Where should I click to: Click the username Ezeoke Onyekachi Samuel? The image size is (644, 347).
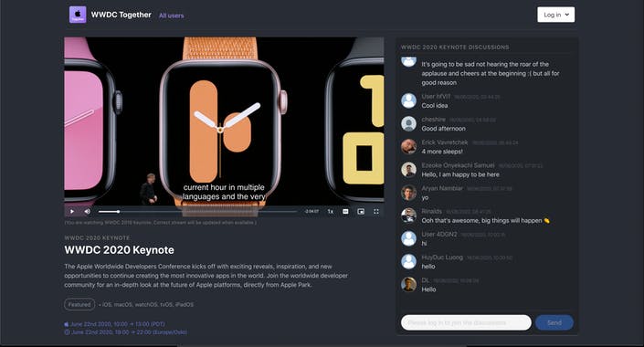(x=458, y=165)
